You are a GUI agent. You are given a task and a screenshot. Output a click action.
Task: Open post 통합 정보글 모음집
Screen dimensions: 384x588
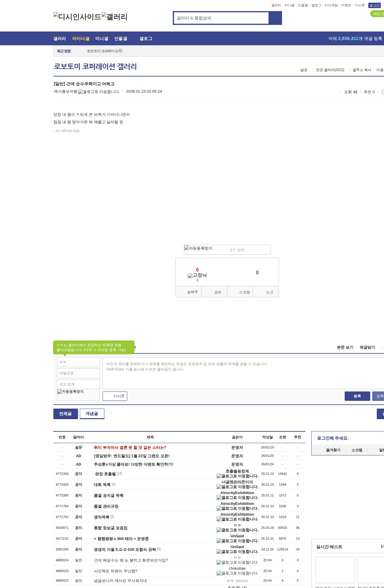[111, 528]
